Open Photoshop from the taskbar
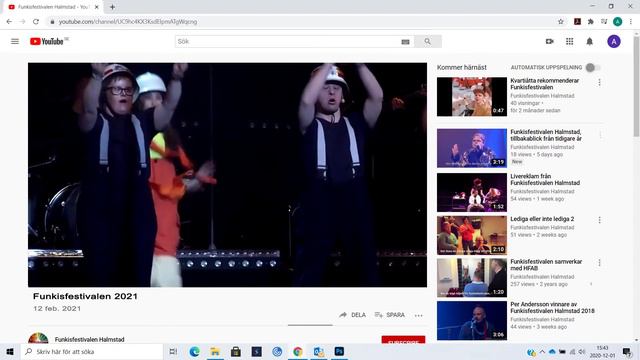 (339, 351)
